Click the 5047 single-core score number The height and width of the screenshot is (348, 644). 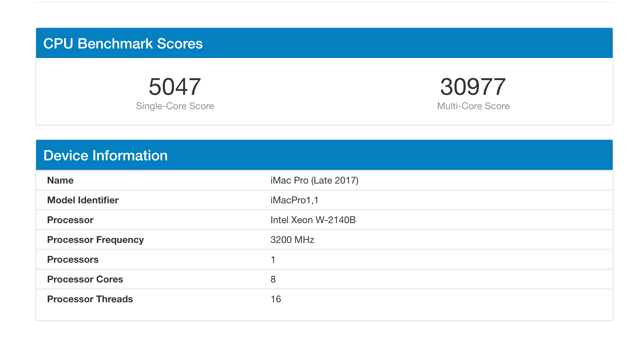(175, 87)
